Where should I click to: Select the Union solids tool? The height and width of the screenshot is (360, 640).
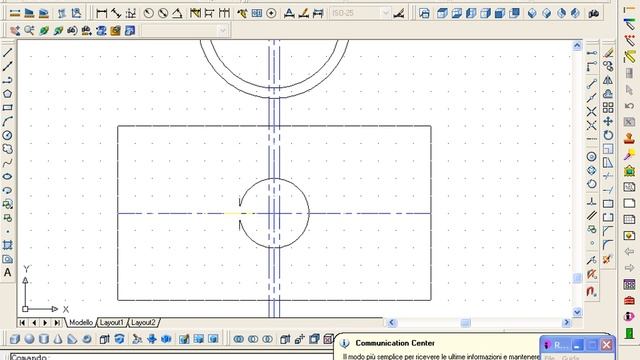coord(239,339)
